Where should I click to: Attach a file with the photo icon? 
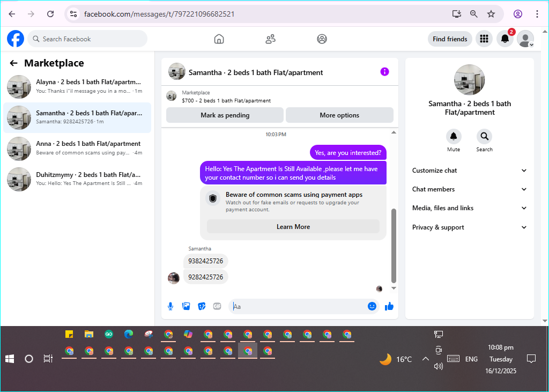click(186, 307)
